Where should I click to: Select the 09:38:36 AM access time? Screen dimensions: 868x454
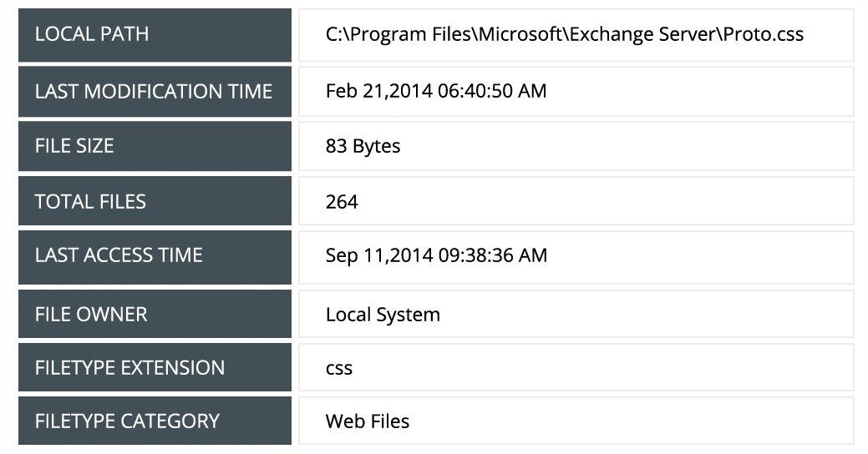[x=491, y=255]
